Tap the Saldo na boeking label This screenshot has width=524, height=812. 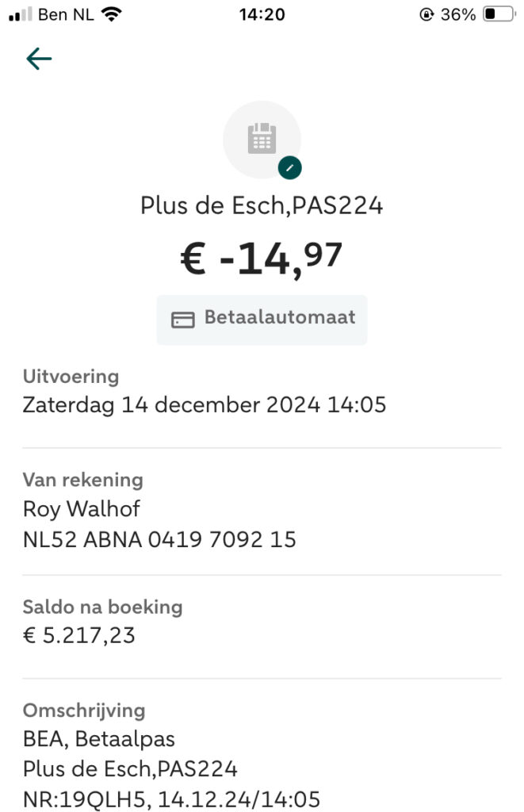pos(102,607)
